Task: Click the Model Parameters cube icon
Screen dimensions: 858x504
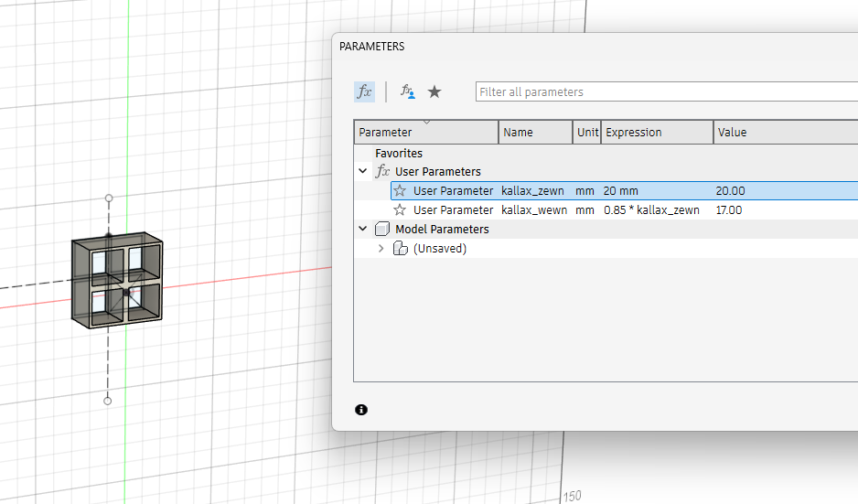Action: [x=382, y=230]
